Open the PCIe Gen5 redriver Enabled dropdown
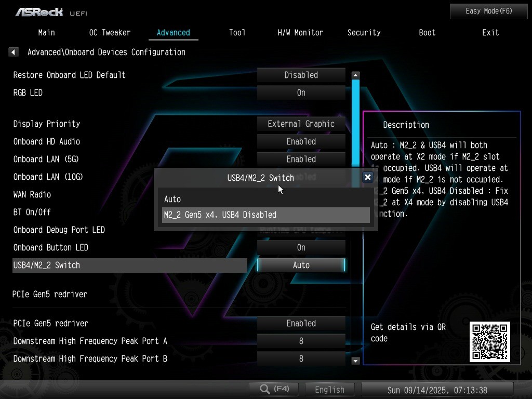Image resolution: width=532 pixels, height=399 pixels. click(301, 323)
